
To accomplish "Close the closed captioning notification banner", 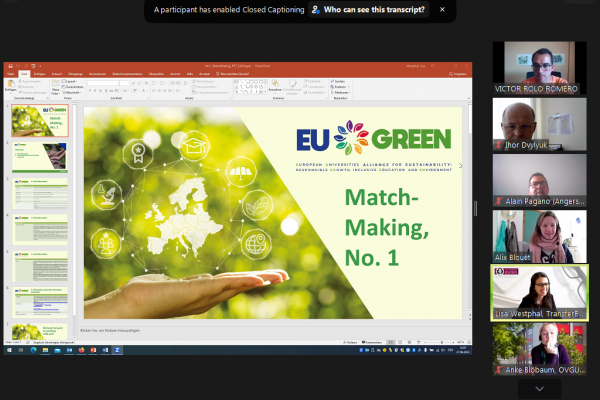I will click(442, 10).
